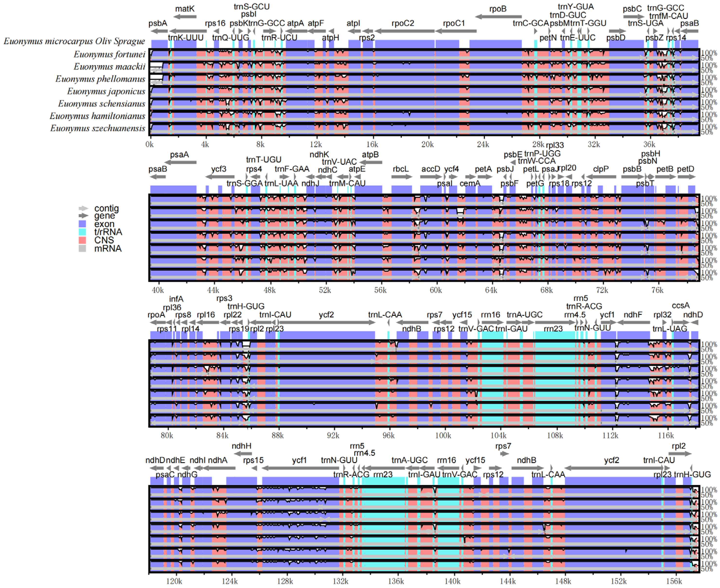Select the matK gene arrow
The height and width of the screenshot is (588, 720).
pos(185,16)
